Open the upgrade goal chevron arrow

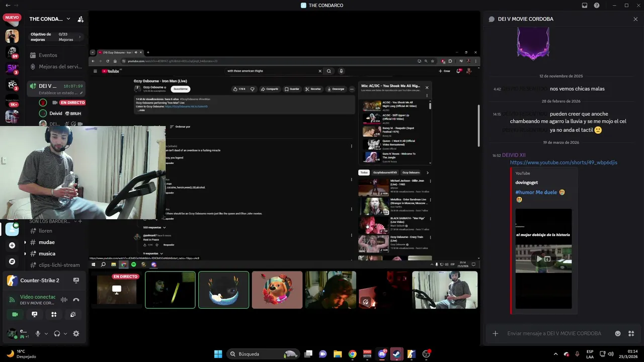[79, 37]
